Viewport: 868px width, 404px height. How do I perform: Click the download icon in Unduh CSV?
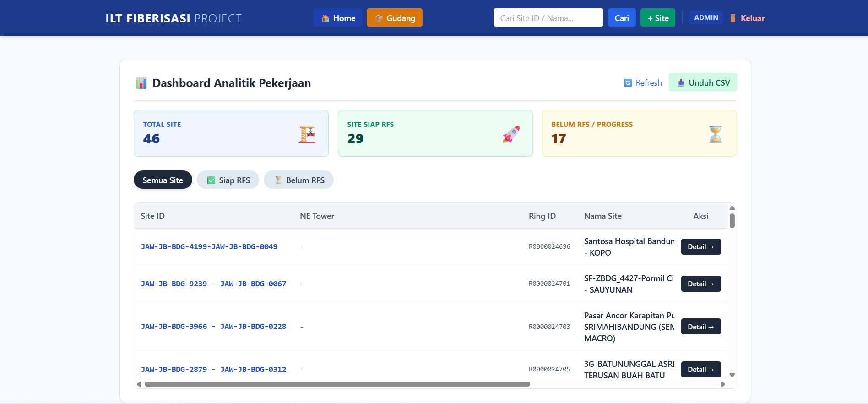(681, 83)
